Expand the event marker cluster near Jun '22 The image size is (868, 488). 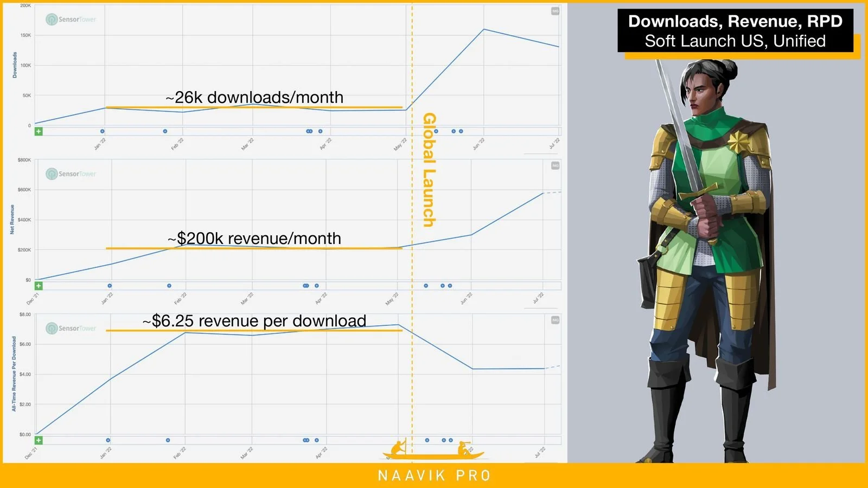click(456, 131)
